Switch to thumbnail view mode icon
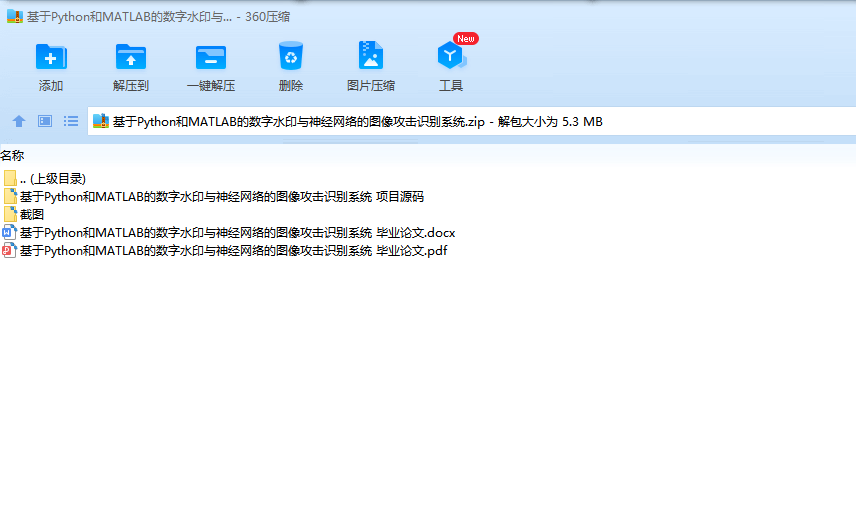 45,121
